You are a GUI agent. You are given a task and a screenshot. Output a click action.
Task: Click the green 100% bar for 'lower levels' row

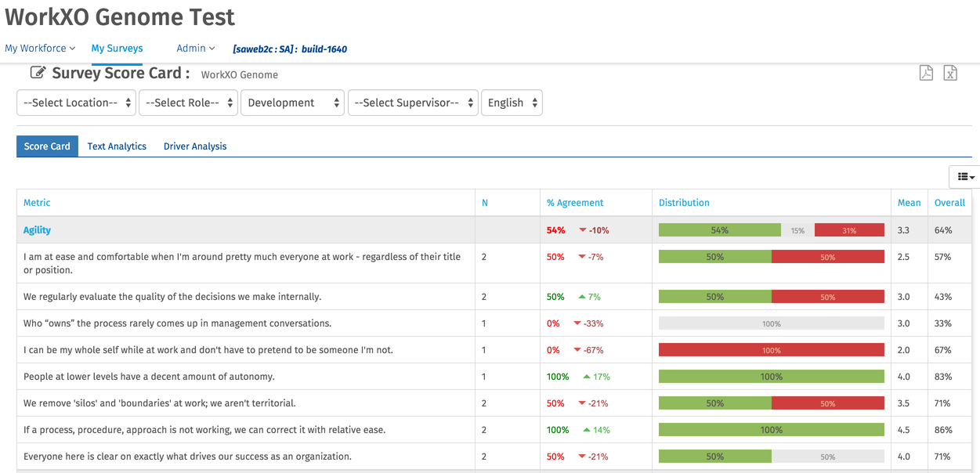[x=772, y=377]
